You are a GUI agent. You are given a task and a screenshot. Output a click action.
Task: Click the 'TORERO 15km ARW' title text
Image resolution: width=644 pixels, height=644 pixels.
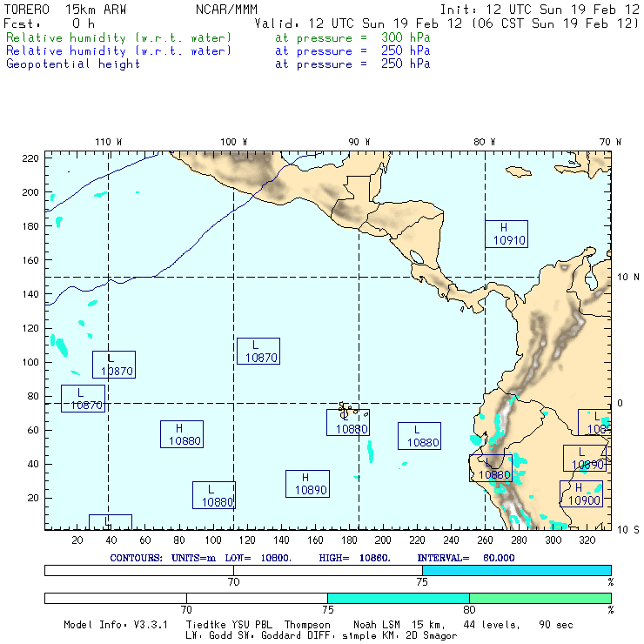coord(65,10)
